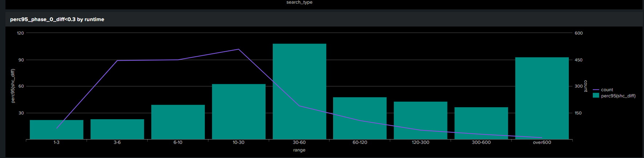Click the teal perc95(shc_diff) legend swatch

[x=596, y=96]
